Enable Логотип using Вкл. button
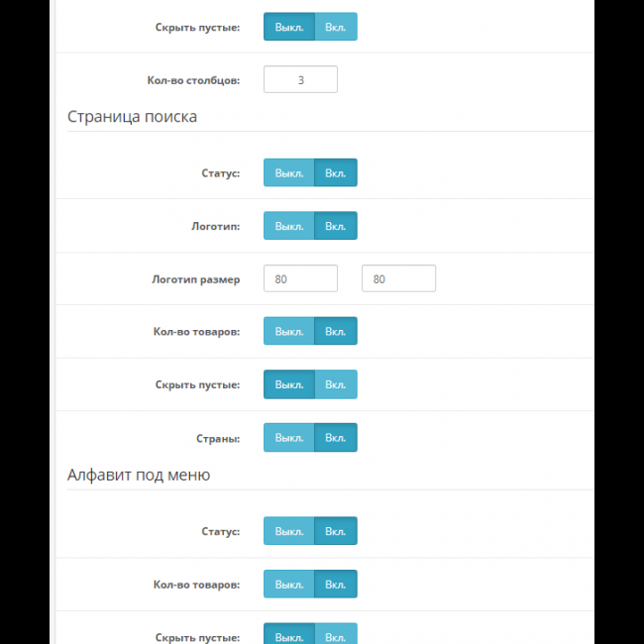This screenshot has width=644, height=644. pos(336,226)
